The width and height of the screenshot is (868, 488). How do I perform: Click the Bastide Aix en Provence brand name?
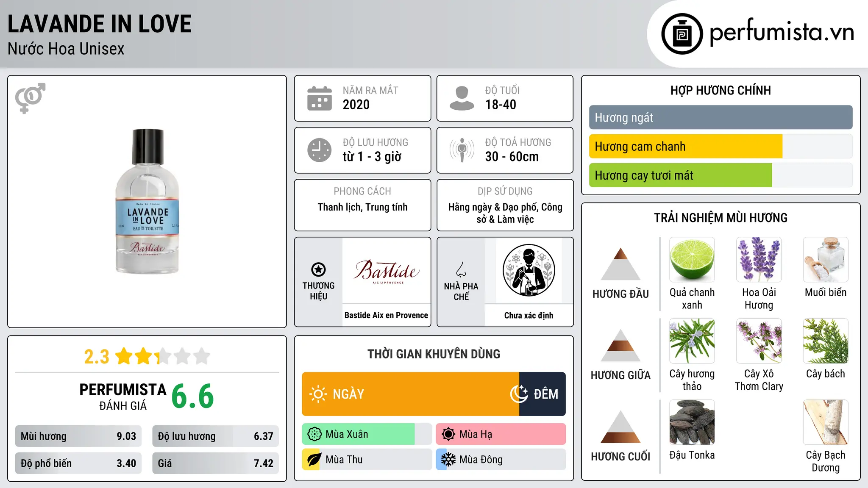click(x=386, y=315)
